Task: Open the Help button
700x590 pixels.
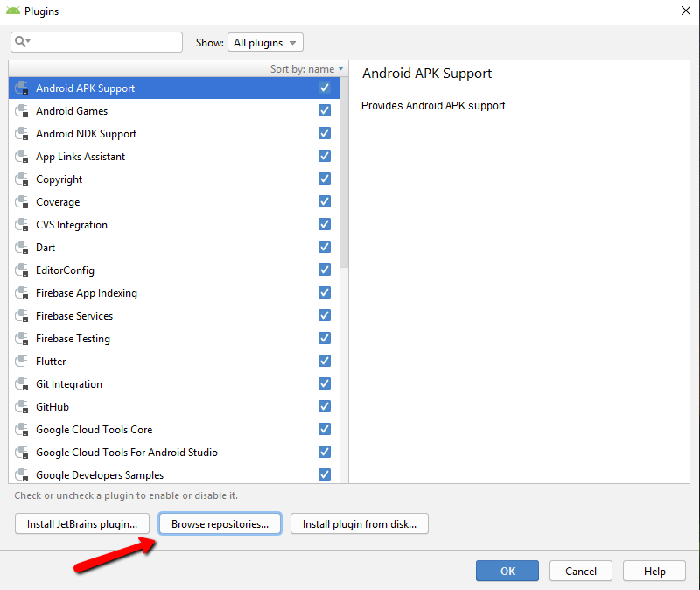Action: pyautogui.click(x=654, y=571)
